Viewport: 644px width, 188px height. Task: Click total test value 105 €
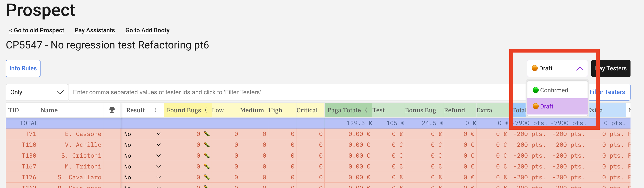point(395,123)
